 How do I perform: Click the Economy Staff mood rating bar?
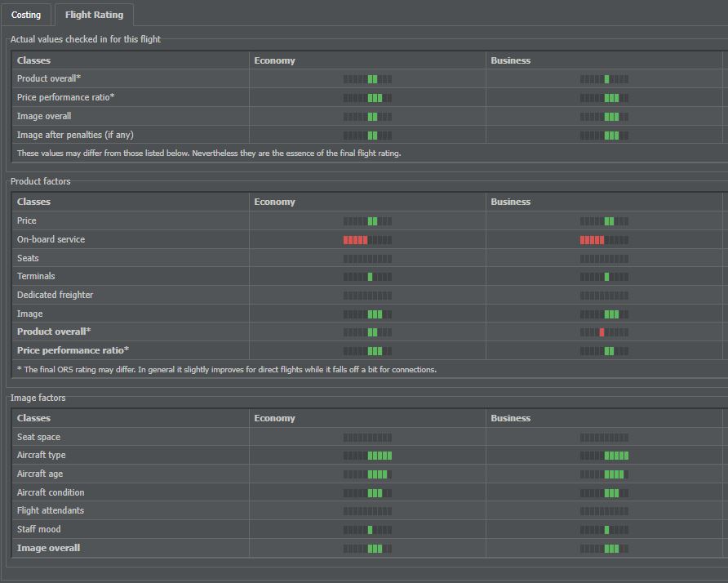(x=367, y=530)
